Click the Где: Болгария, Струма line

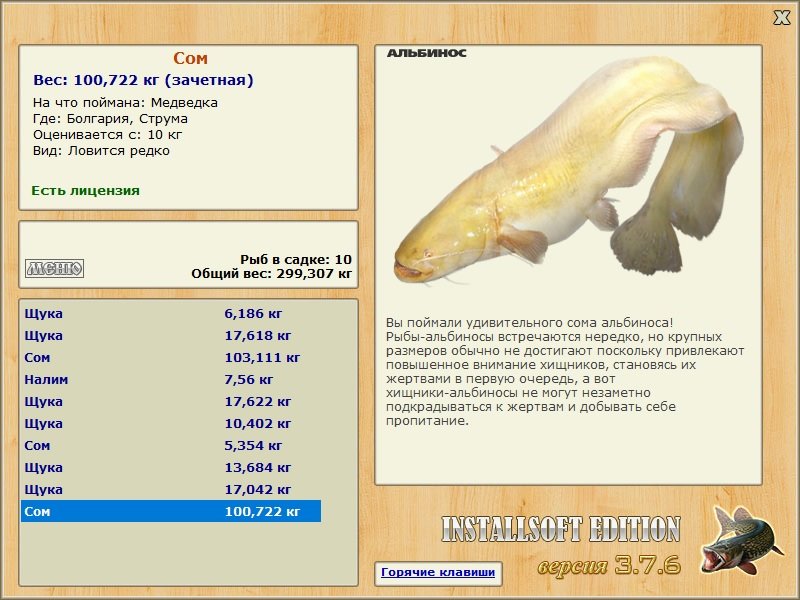click(x=110, y=119)
